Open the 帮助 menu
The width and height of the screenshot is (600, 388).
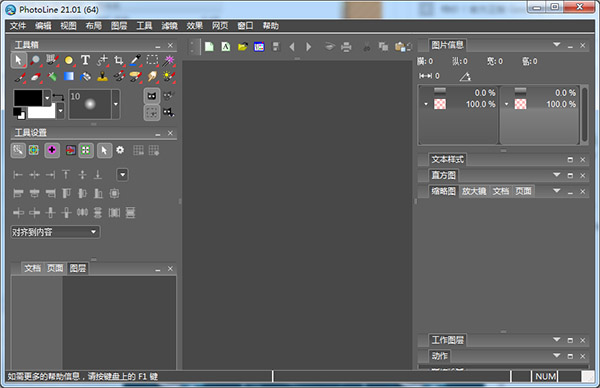pyautogui.click(x=271, y=26)
